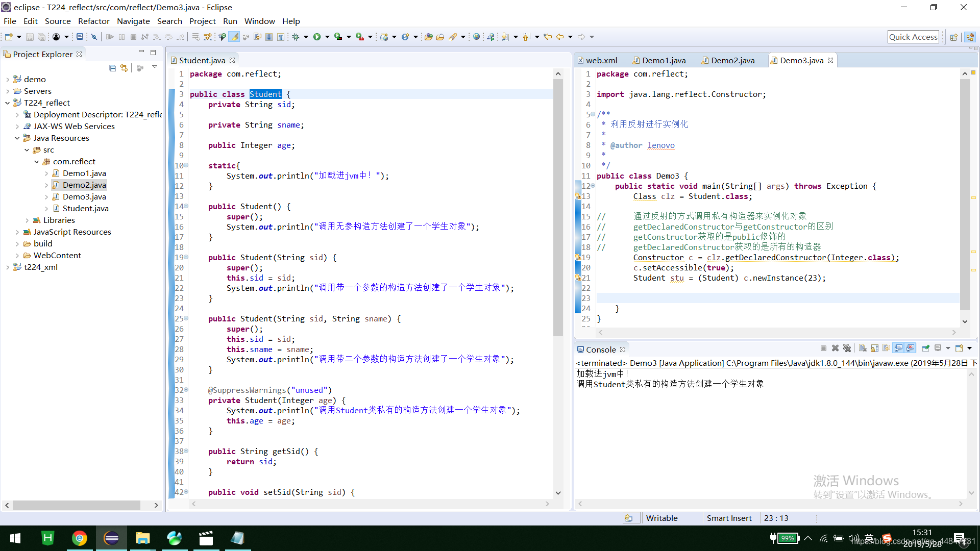
Task: Expand the demo project node
Action: (x=7, y=79)
